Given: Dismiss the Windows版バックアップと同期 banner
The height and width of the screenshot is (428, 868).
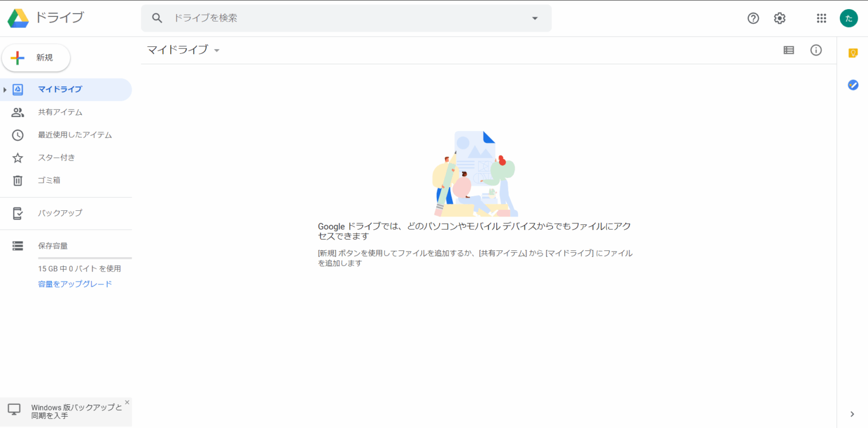Looking at the screenshot, I should 127,403.
